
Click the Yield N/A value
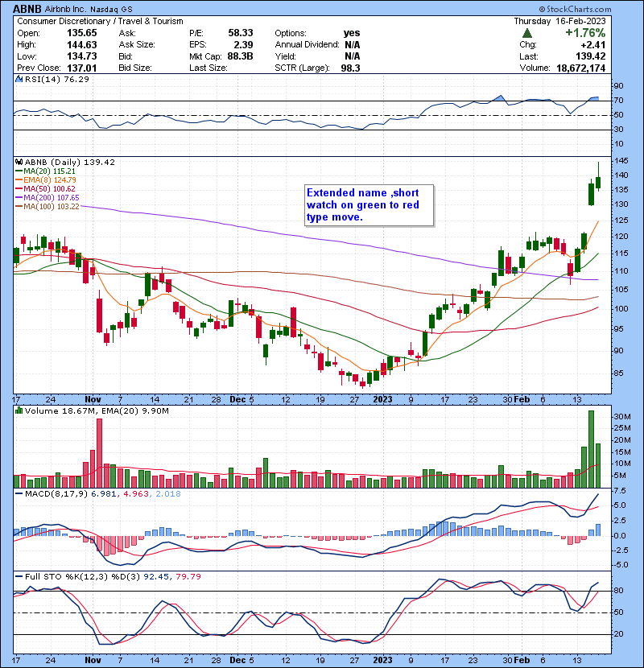pos(352,56)
